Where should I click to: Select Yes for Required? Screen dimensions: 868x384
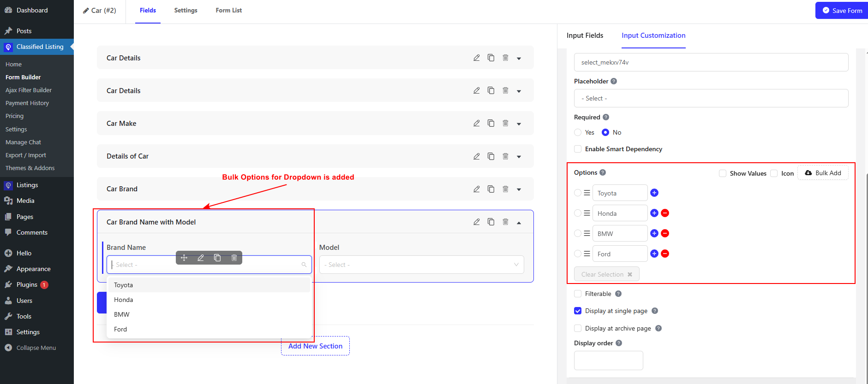(x=578, y=132)
